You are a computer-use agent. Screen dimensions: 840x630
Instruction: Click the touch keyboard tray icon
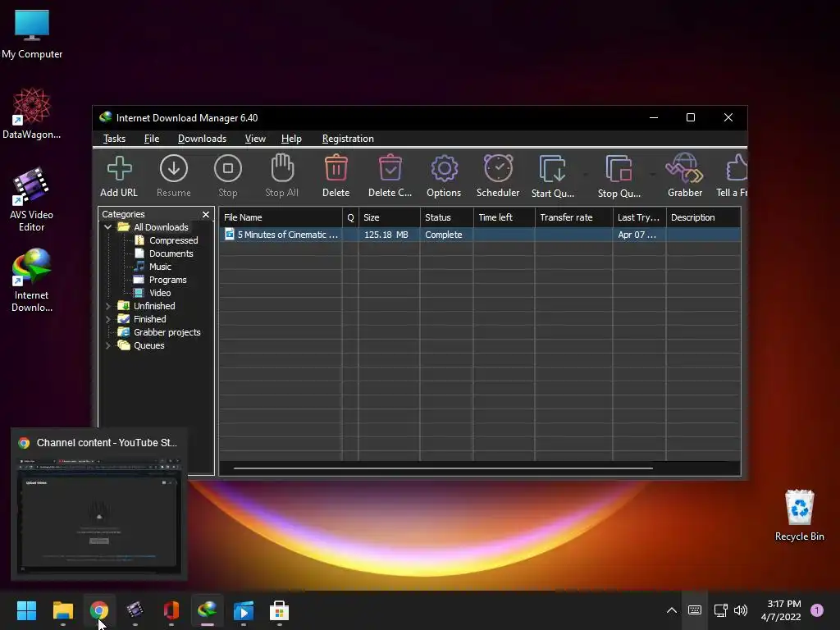(x=695, y=610)
